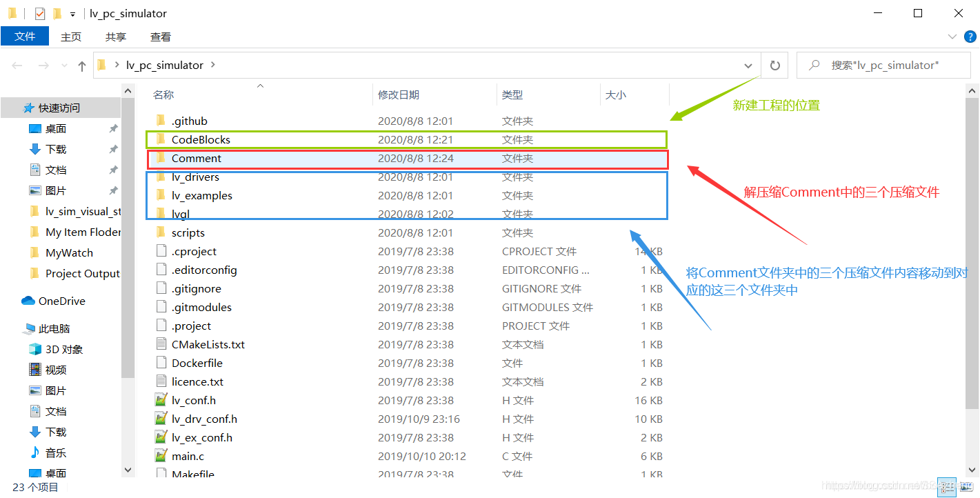
Task: Open the MyWatch sidebar folder
Action: click(69, 252)
